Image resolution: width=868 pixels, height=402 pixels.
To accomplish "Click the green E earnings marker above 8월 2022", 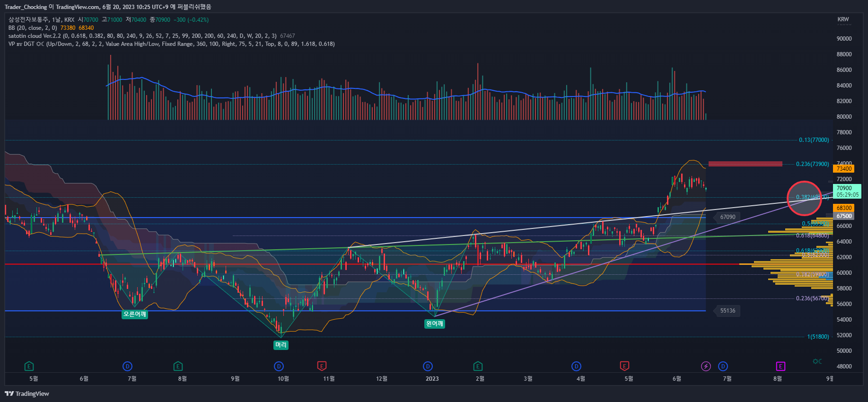I will 178,366.
